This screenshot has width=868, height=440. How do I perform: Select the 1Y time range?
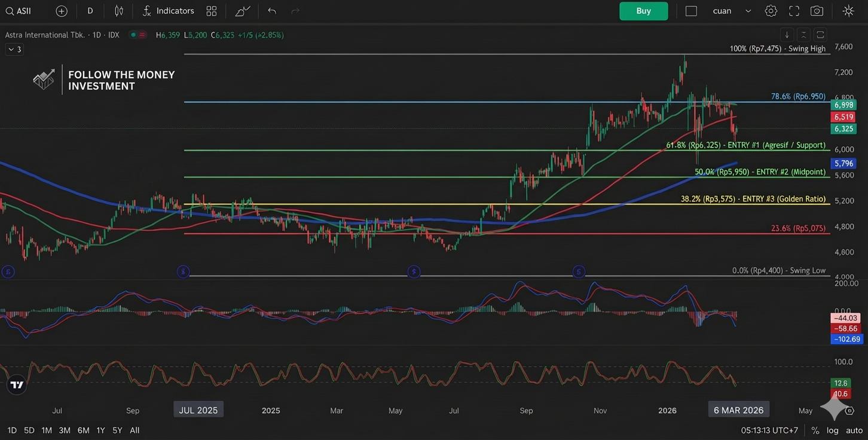tap(100, 430)
